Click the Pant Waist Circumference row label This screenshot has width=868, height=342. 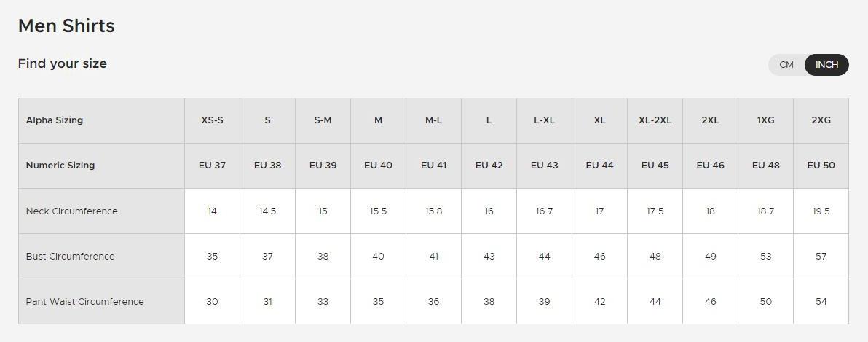point(84,302)
